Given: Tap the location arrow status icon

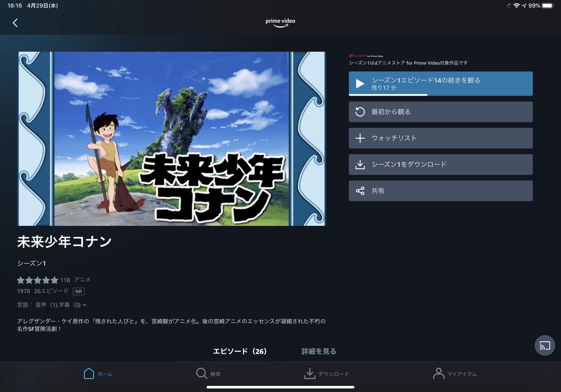Looking at the screenshot, I should click(524, 6).
